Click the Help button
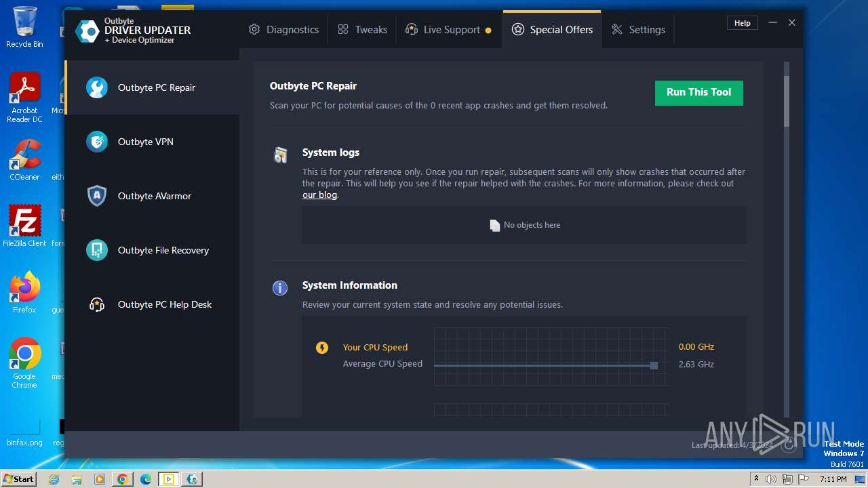 (743, 23)
